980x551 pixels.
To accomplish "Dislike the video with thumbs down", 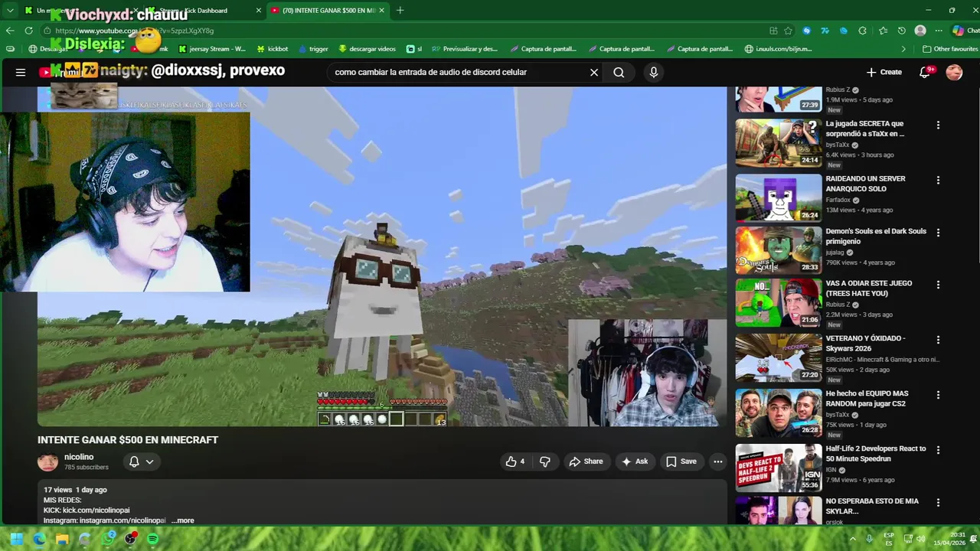I will click(545, 461).
